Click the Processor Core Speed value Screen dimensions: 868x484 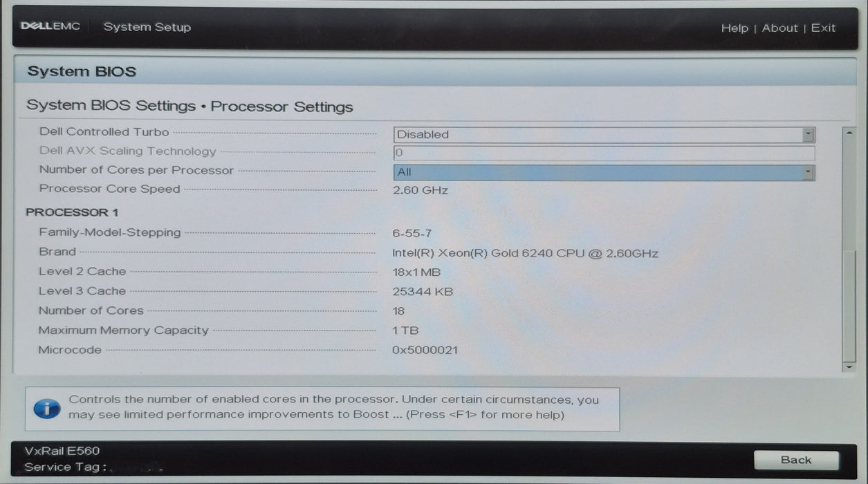coord(420,189)
